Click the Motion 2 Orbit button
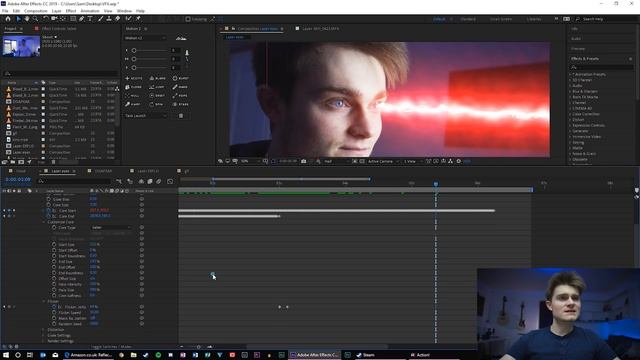This screenshot has height=360, width=640. click(x=158, y=96)
